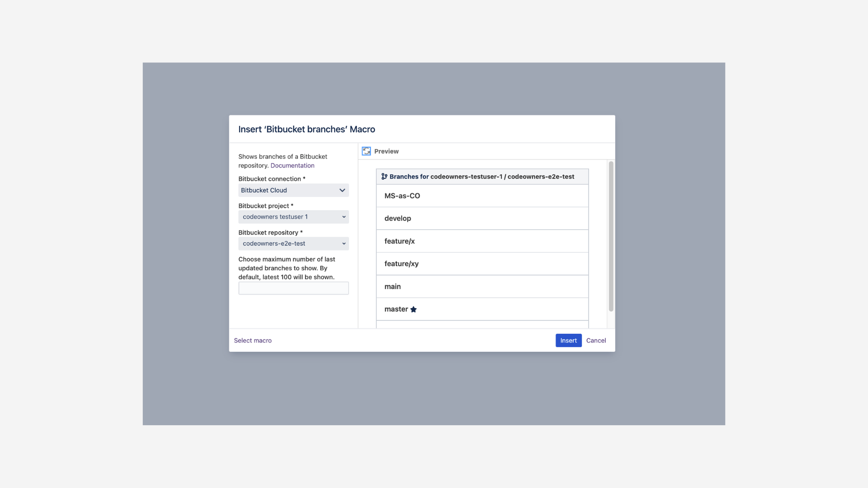Select the feature/xy branch row
The image size is (868, 488).
click(x=482, y=263)
